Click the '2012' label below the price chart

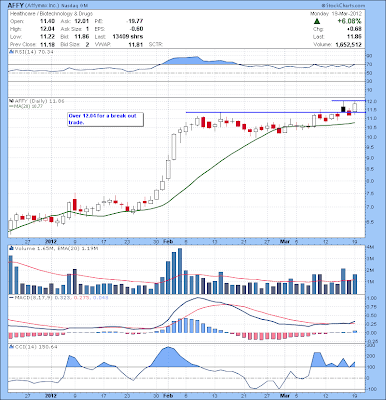51,241
